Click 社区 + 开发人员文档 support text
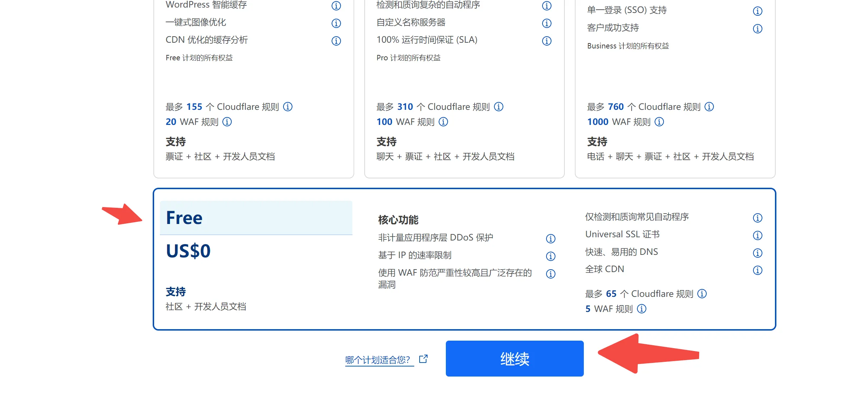 coord(206,307)
